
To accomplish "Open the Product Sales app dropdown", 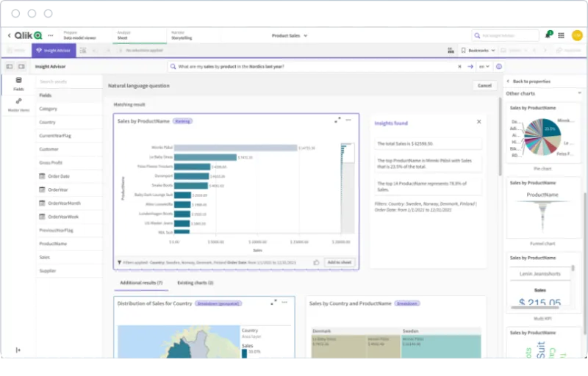I will click(x=290, y=35).
